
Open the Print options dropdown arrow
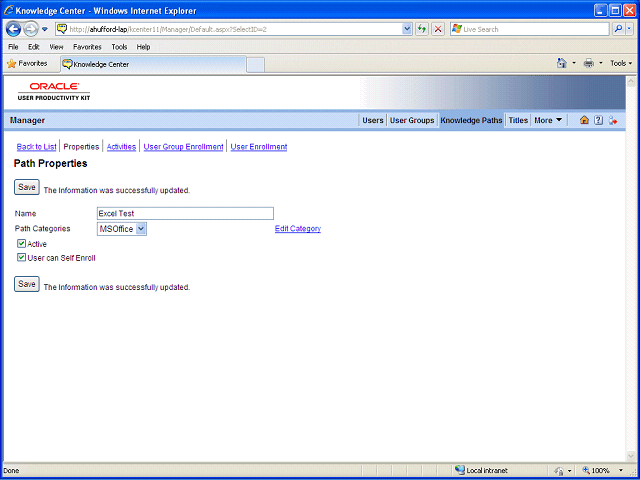click(x=601, y=63)
